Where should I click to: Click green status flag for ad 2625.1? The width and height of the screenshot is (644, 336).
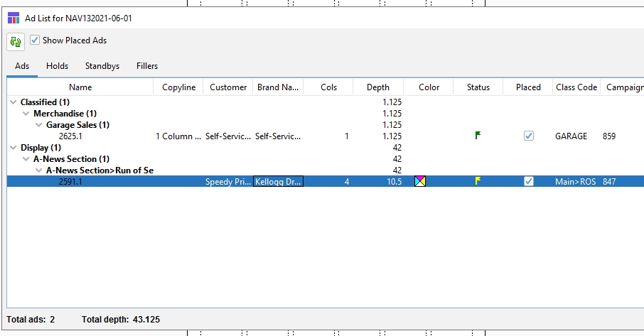tap(478, 136)
